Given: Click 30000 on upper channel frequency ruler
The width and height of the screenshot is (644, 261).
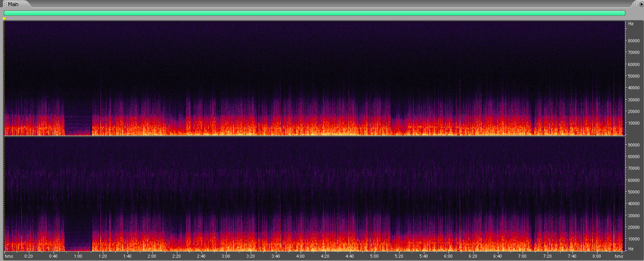Looking at the screenshot, I should (x=634, y=100).
